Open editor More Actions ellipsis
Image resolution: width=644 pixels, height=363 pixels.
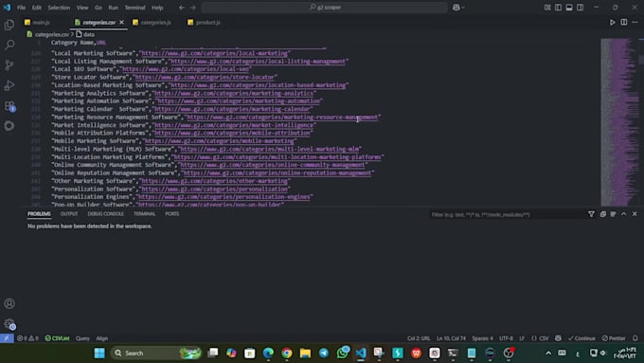click(635, 22)
